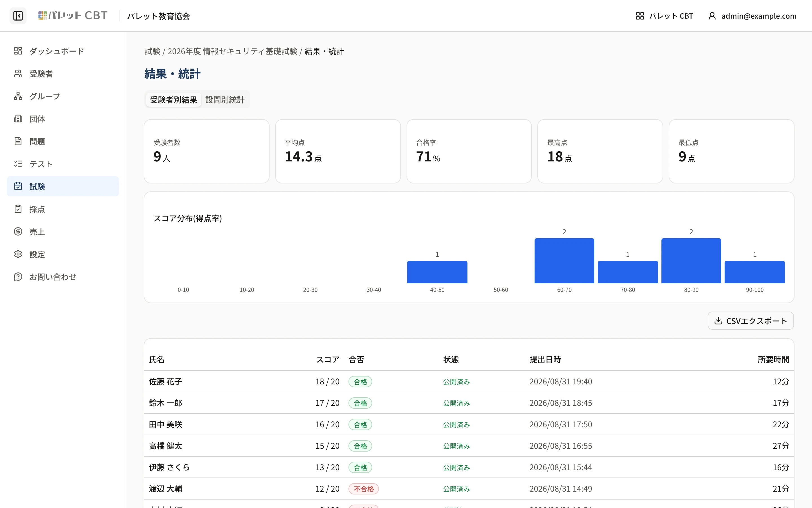Click the 採点 clipboard icon
This screenshot has width=812, height=508.
click(x=18, y=209)
